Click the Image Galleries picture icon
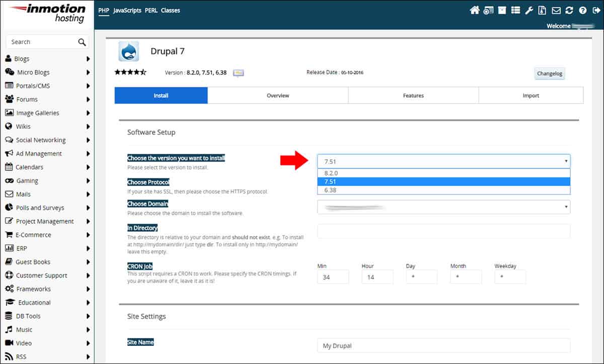This screenshot has height=364, width=604. pos(9,113)
